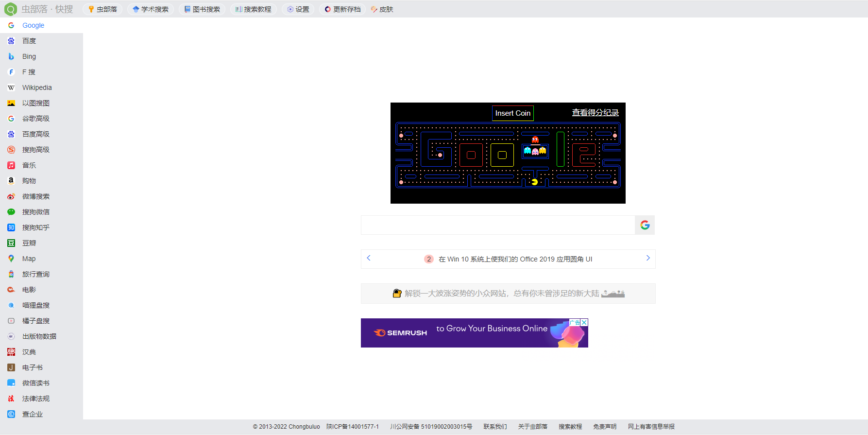Click the 豆瓣 Douban icon
868x435 pixels.
pyautogui.click(x=11, y=243)
